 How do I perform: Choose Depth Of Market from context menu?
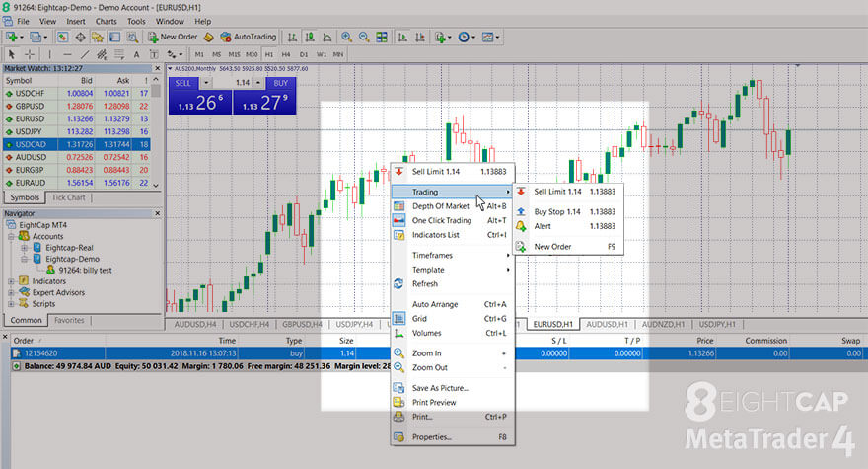[x=453, y=206]
